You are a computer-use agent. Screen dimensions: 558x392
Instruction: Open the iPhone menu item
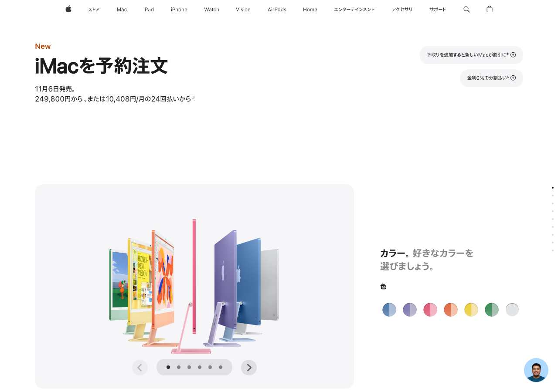click(179, 10)
